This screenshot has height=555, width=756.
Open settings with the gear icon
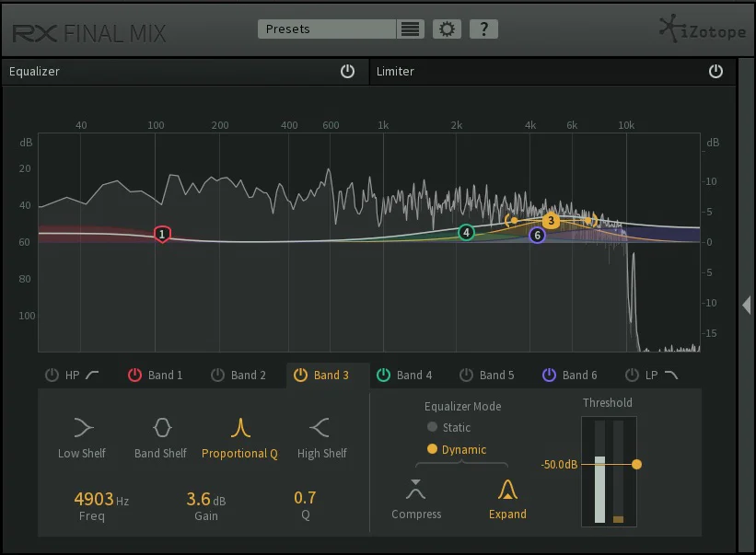coord(447,29)
